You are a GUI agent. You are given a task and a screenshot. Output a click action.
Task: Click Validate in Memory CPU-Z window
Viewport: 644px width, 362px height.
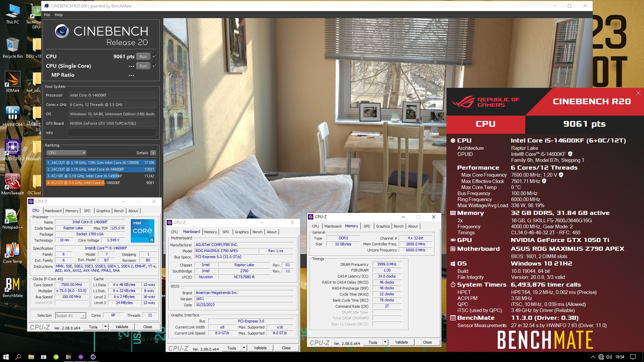click(401, 342)
